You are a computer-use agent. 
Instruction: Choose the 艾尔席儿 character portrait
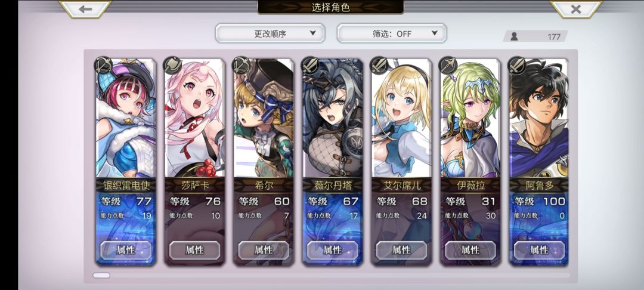pos(402,118)
